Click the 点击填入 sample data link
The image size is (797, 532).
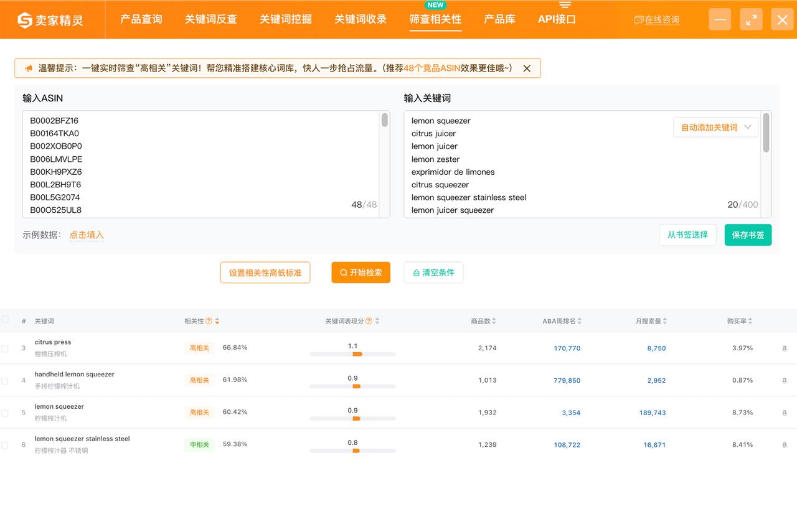(87, 235)
